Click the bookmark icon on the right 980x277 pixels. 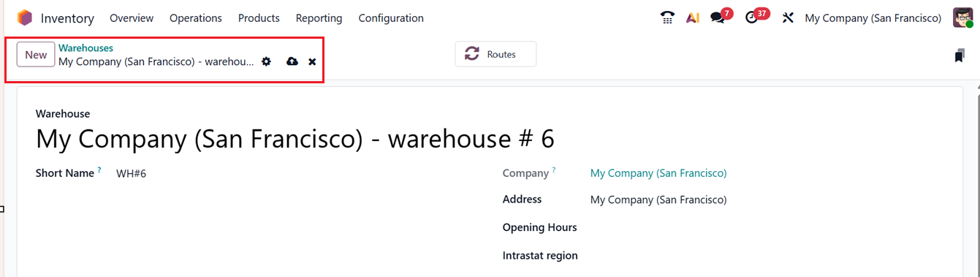[960, 56]
